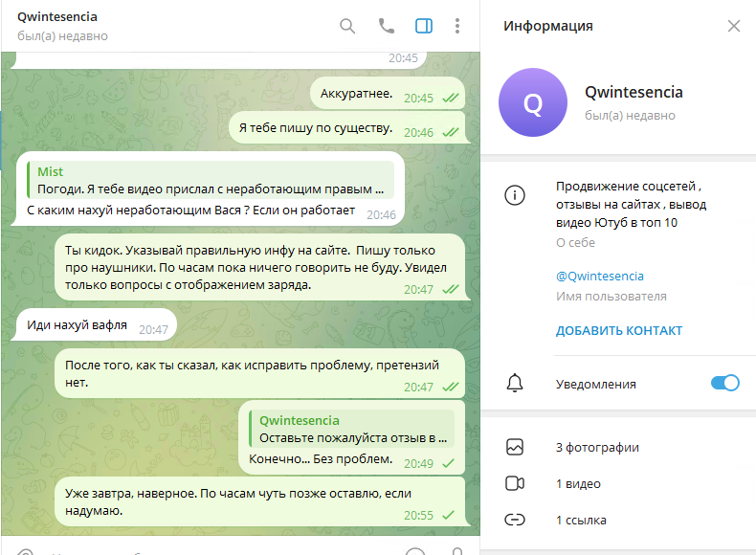The image size is (756, 555).
Task: Click the quoted Qwintesencia reply "Оставьте пожалуйста отзыв"
Action: point(352,429)
